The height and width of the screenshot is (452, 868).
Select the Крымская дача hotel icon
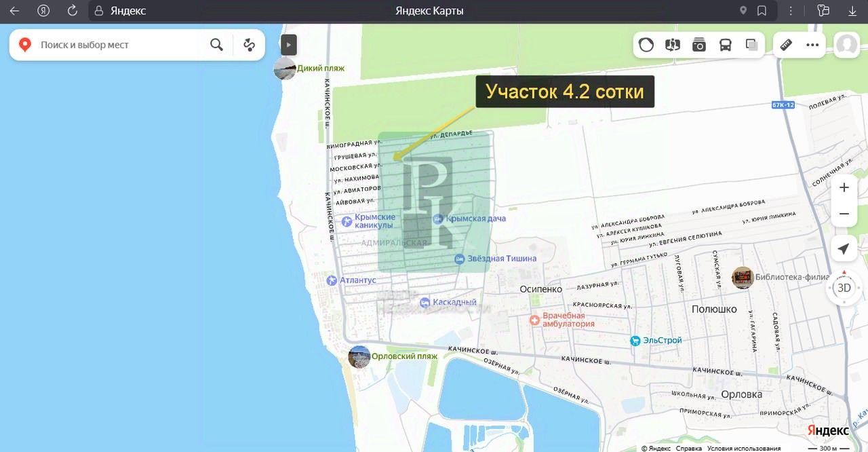click(x=438, y=219)
